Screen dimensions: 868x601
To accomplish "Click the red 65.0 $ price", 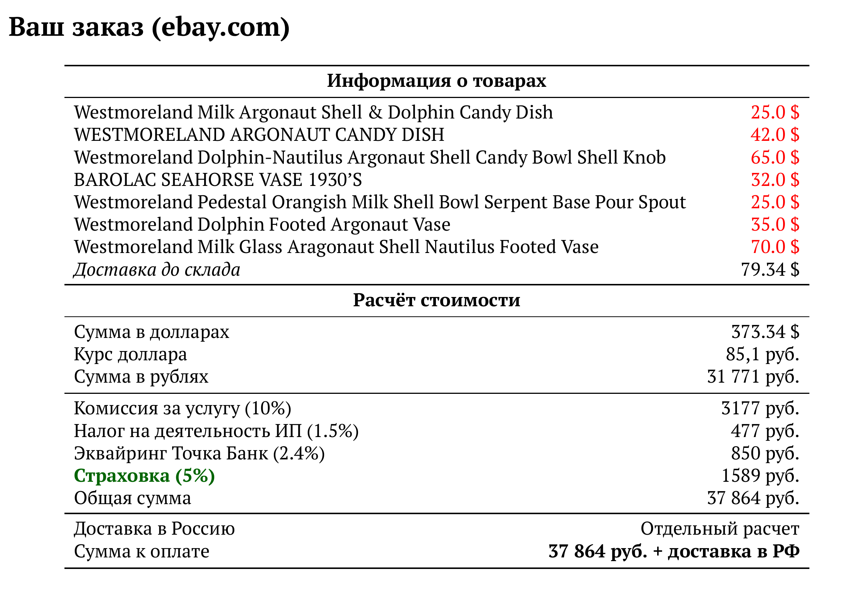I will [x=774, y=157].
